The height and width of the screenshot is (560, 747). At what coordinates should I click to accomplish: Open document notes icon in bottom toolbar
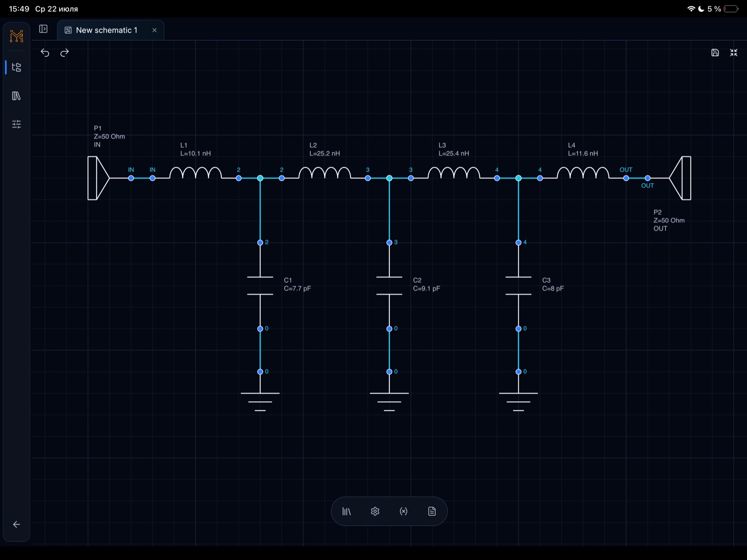click(432, 511)
